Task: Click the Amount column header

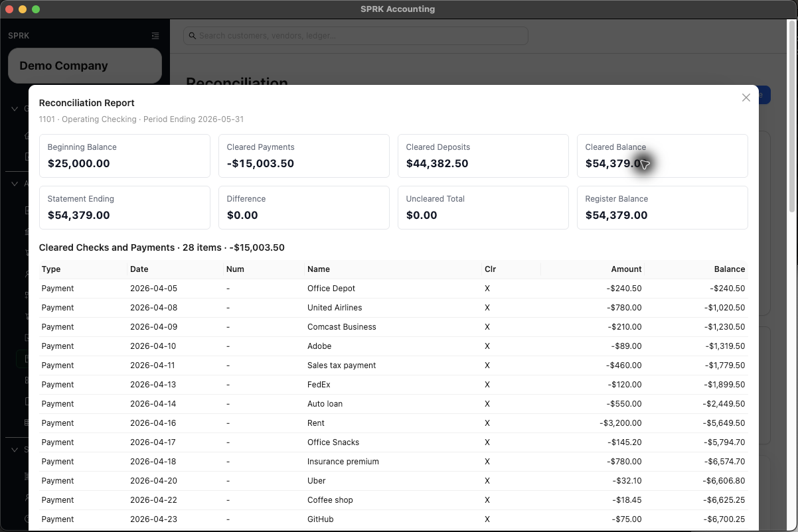Action: pos(626,269)
